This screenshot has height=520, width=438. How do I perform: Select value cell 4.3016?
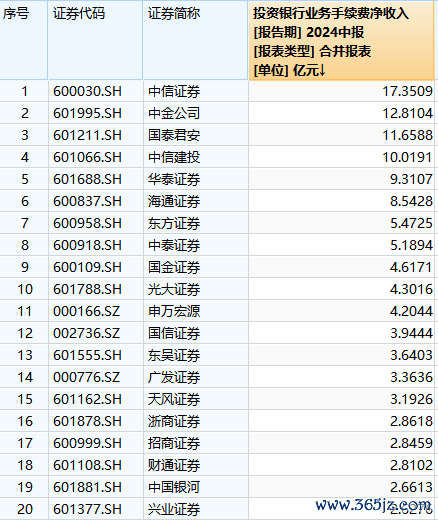pos(342,289)
